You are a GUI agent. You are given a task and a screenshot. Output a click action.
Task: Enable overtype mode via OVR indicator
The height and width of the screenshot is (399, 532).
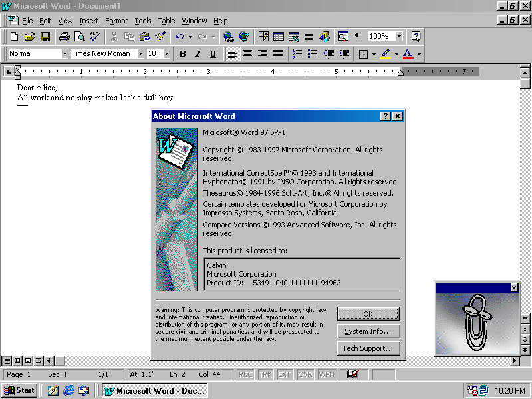pyautogui.click(x=305, y=374)
